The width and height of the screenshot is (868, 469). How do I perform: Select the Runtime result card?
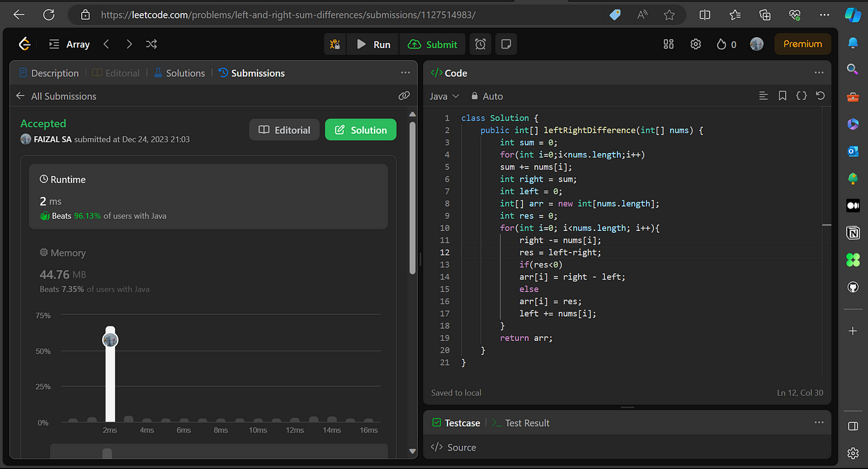208,196
